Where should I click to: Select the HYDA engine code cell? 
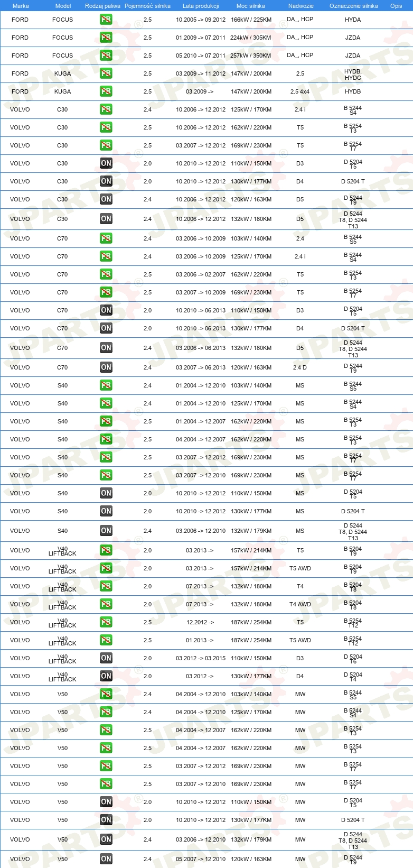353,20
